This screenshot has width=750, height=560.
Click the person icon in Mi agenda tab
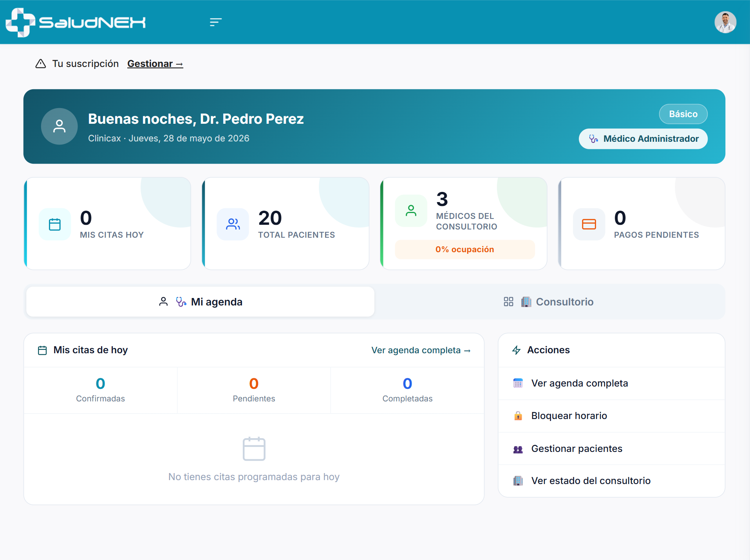[x=163, y=302]
